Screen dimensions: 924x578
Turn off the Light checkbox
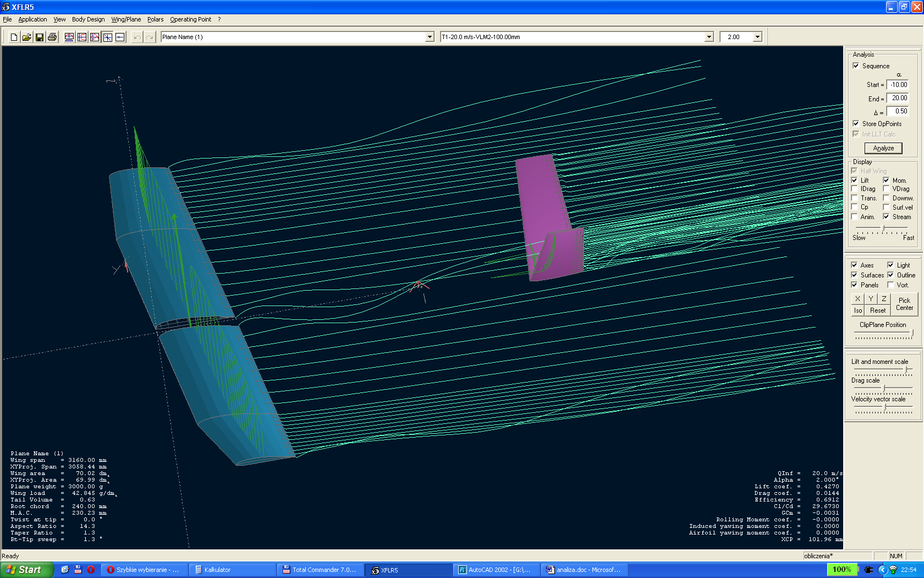(x=890, y=265)
